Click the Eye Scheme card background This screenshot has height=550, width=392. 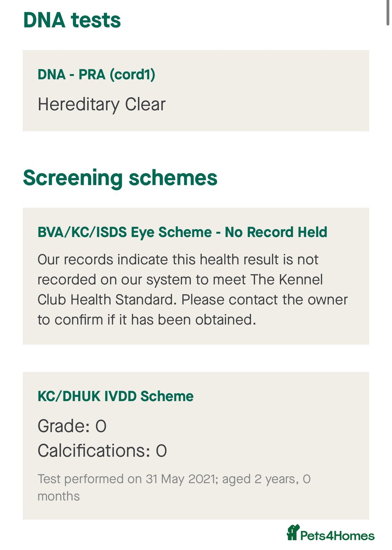[x=196, y=276]
